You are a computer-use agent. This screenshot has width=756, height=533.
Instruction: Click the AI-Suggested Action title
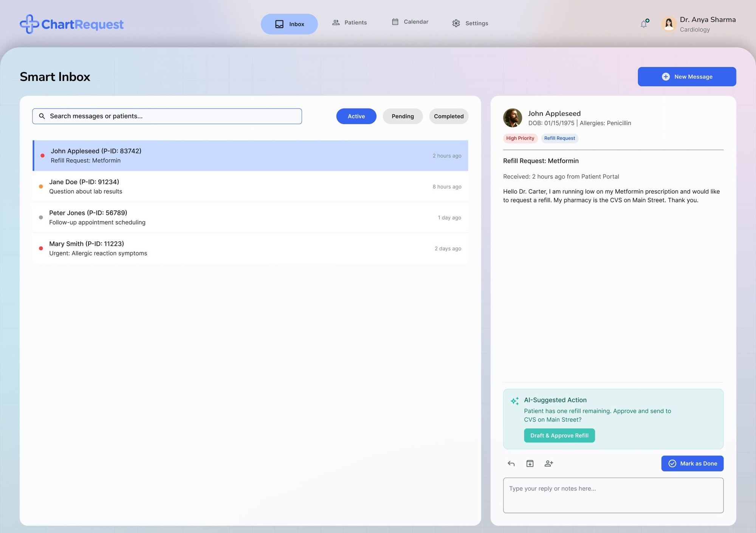(x=555, y=400)
